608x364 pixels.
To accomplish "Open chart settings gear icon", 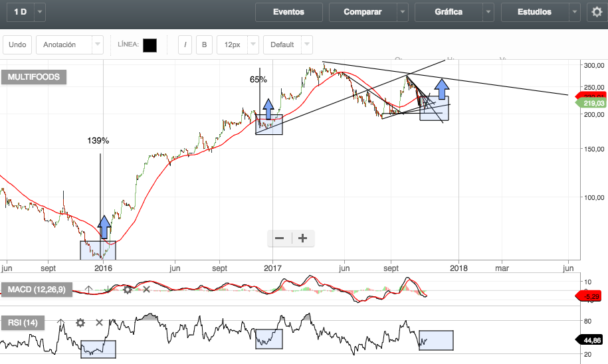I will (x=597, y=12).
